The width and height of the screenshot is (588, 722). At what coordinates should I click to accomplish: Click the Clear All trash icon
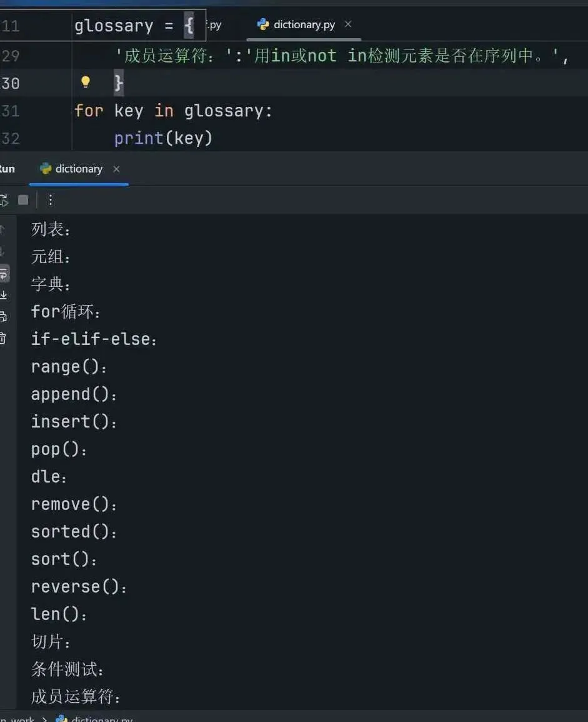point(3,338)
